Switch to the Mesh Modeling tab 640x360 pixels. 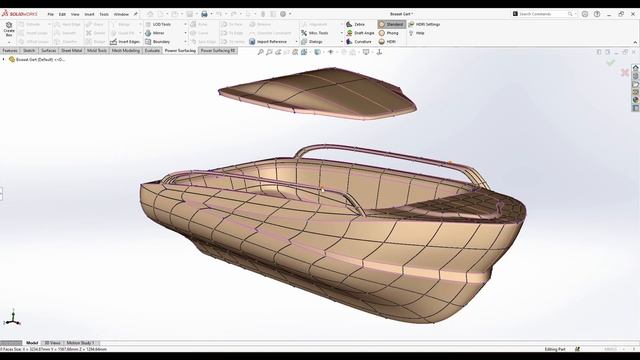pyautogui.click(x=126, y=51)
